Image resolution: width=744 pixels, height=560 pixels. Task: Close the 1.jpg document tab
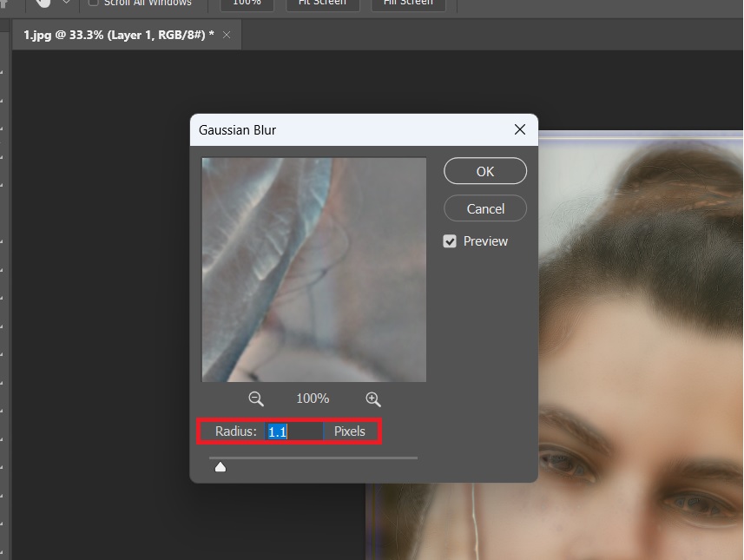click(227, 35)
